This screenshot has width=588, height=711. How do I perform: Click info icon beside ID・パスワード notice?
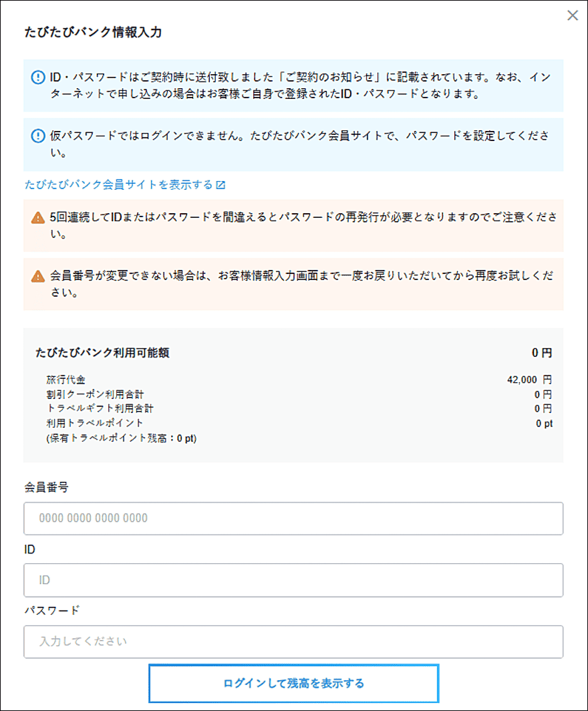(x=38, y=77)
